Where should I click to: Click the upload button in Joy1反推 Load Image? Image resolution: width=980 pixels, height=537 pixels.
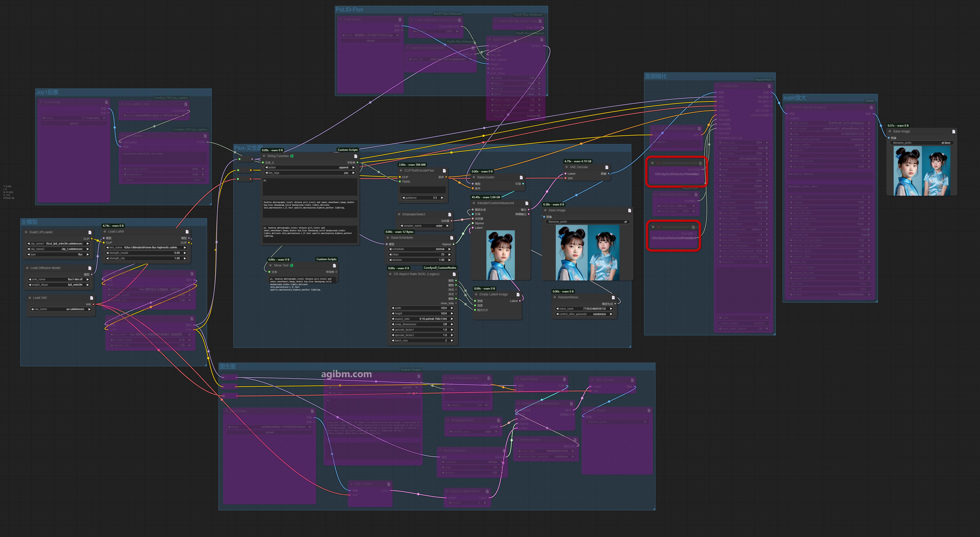pos(74,123)
